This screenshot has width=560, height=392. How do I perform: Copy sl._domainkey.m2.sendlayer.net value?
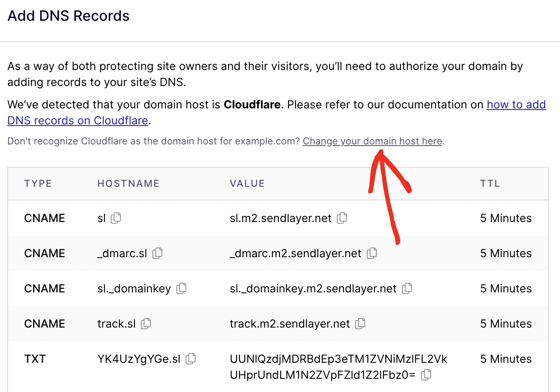(x=408, y=288)
